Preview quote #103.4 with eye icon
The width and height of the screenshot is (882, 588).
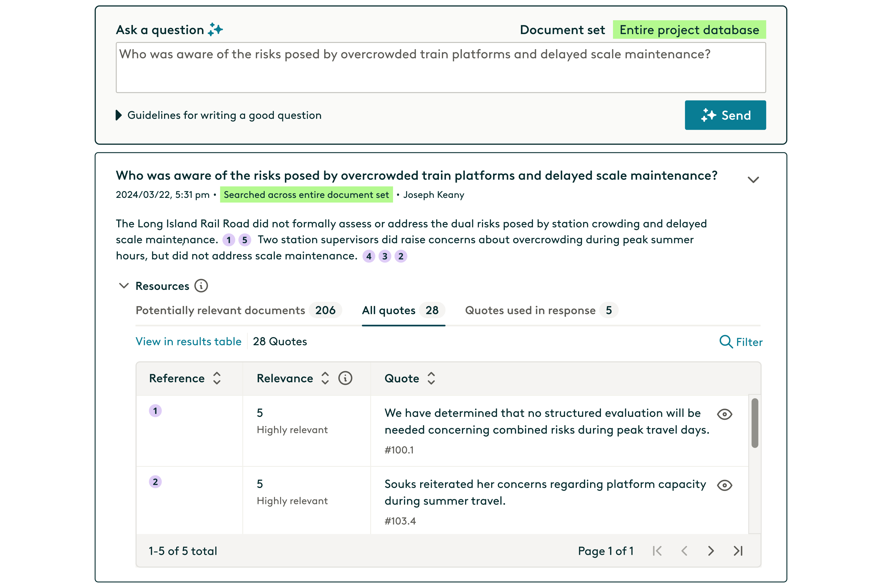(724, 485)
